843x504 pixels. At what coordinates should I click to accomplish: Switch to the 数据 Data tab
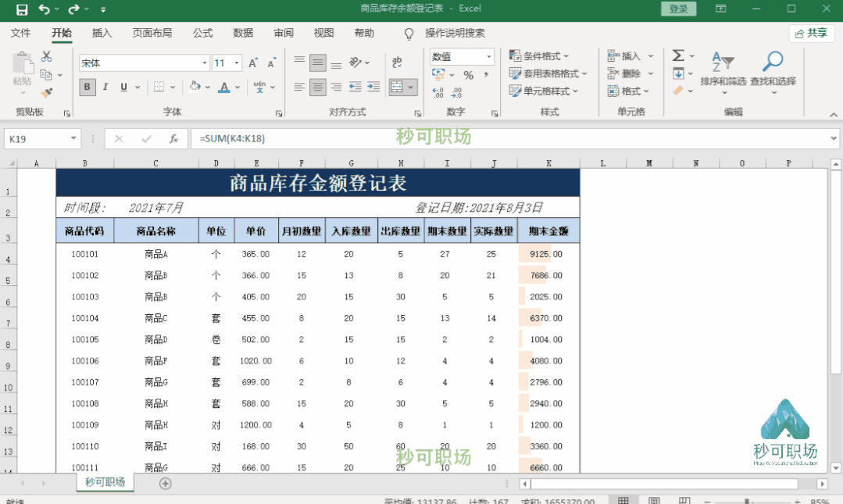coord(243,34)
